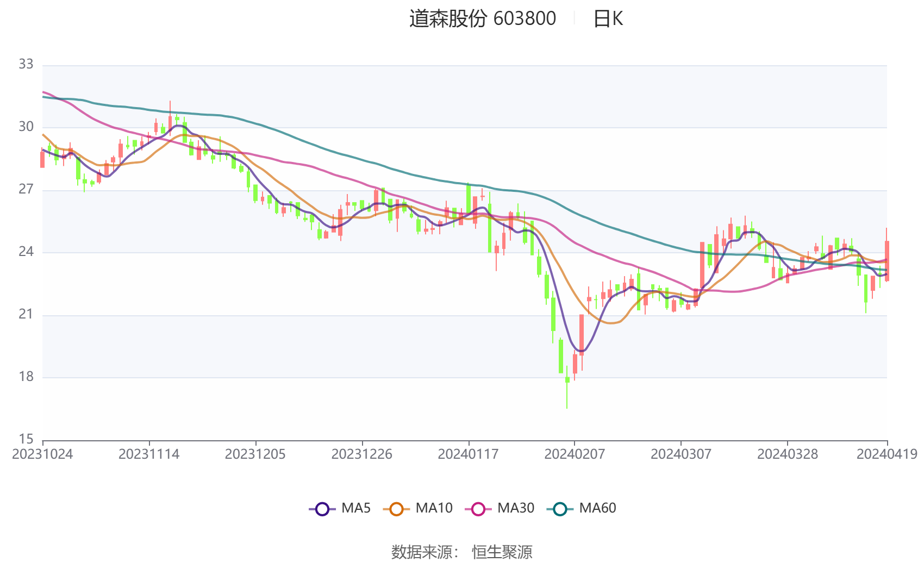Click the x-axis date 20240207

coord(575,454)
